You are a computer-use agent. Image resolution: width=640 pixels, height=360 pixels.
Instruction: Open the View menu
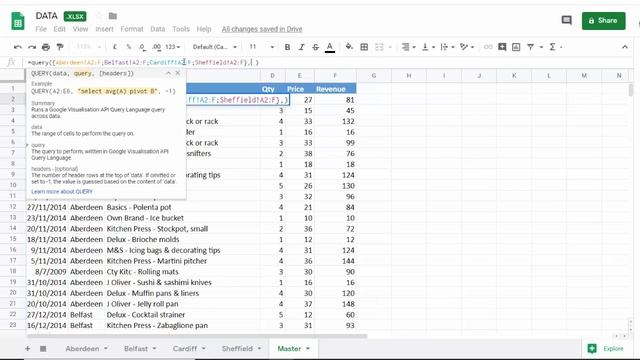(80, 29)
